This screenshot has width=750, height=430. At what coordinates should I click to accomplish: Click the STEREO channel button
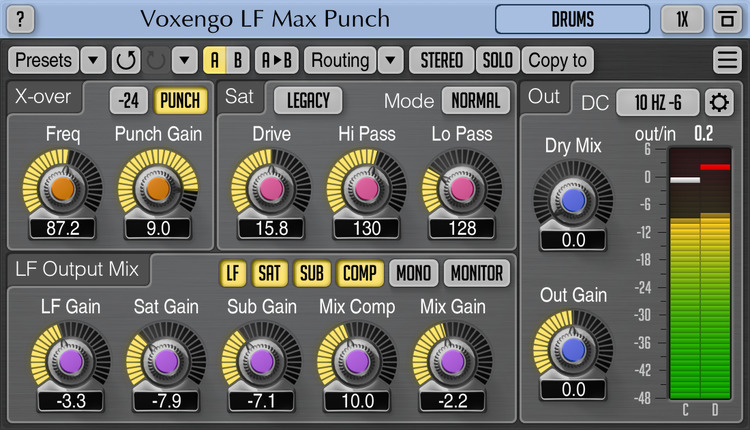tap(441, 60)
